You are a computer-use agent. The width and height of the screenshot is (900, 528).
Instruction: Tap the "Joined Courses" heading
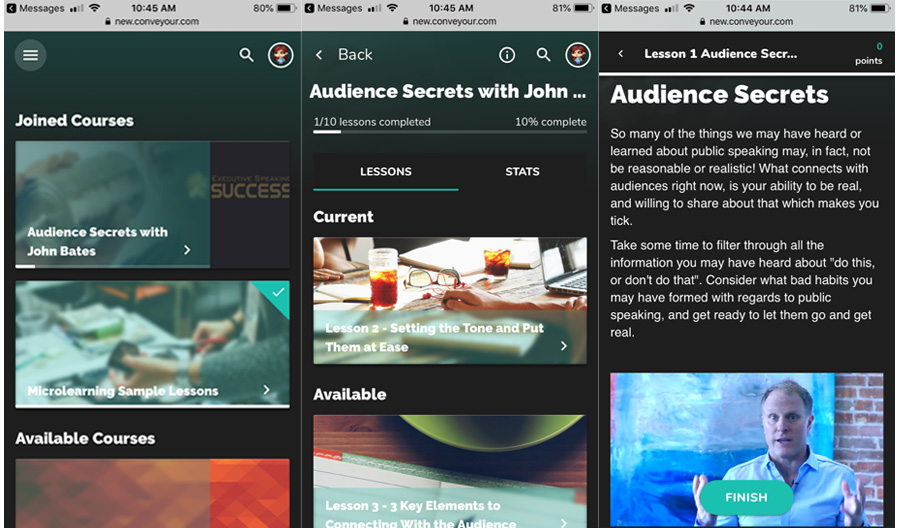[x=75, y=121]
